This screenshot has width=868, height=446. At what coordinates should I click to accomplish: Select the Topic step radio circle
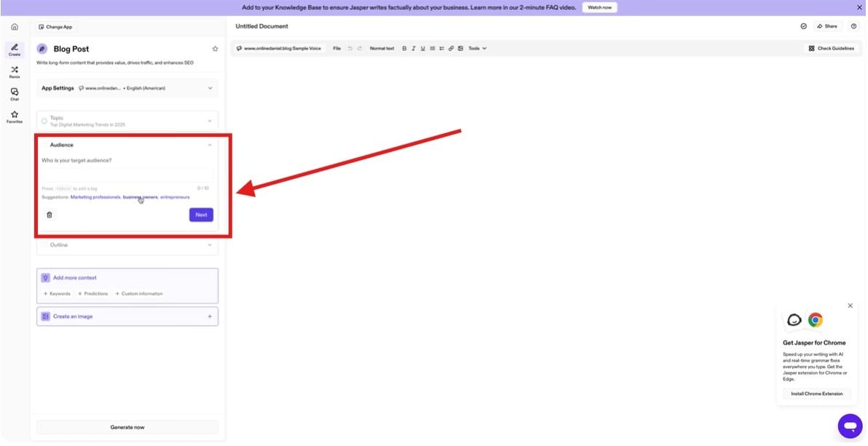coord(44,121)
